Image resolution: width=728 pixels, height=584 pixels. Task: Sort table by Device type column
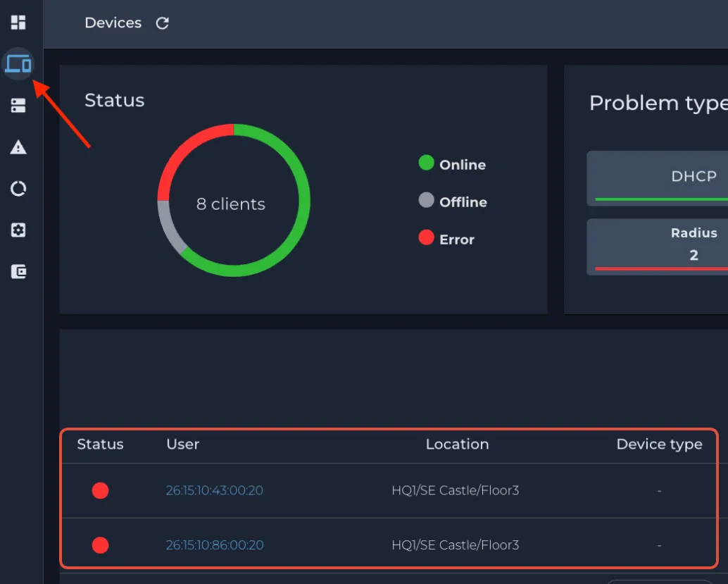pyautogui.click(x=659, y=445)
